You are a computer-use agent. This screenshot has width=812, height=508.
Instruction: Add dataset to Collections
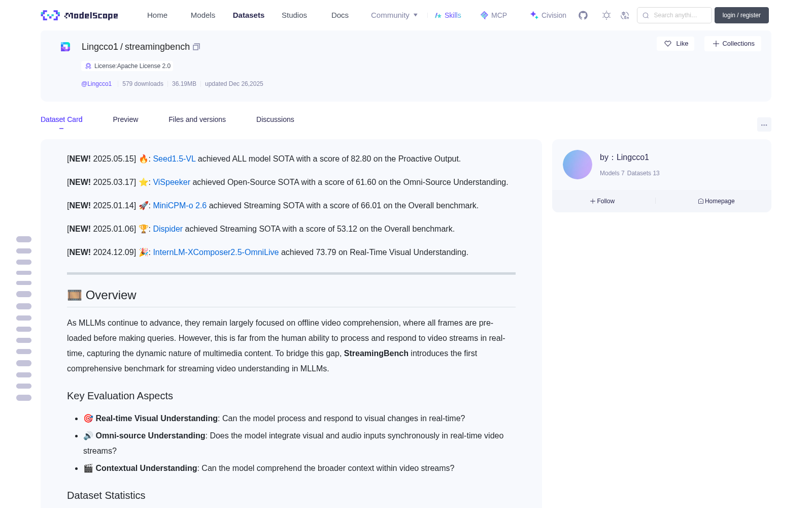[x=733, y=44]
